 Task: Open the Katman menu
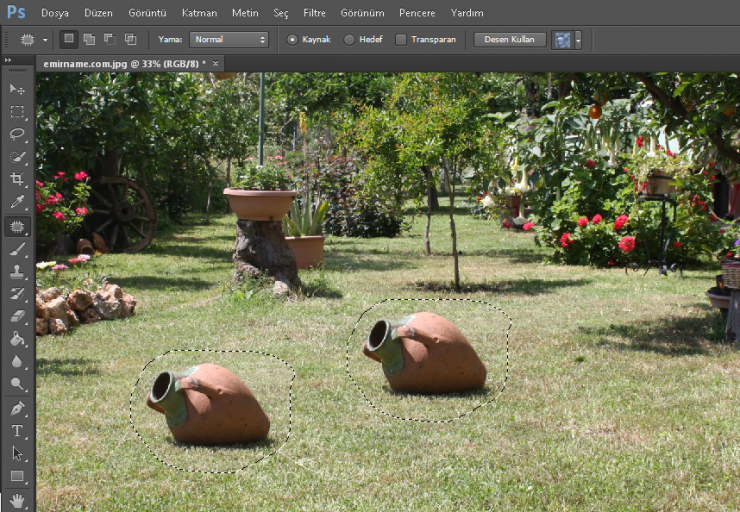pyautogui.click(x=200, y=13)
